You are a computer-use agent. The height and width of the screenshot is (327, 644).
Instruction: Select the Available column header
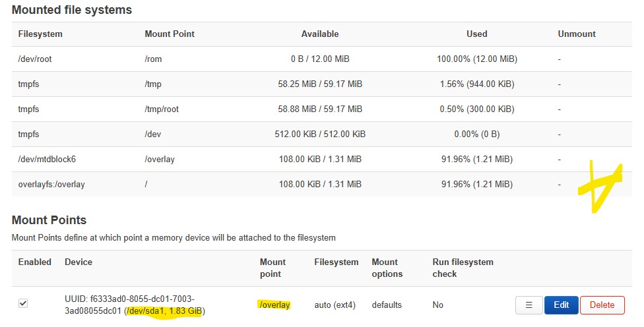coord(319,34)
